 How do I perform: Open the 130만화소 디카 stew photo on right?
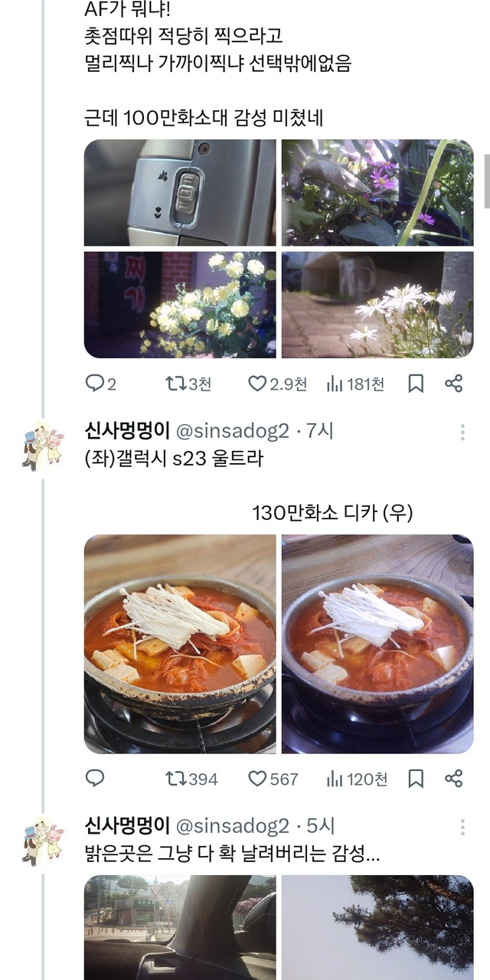[377, 644]
